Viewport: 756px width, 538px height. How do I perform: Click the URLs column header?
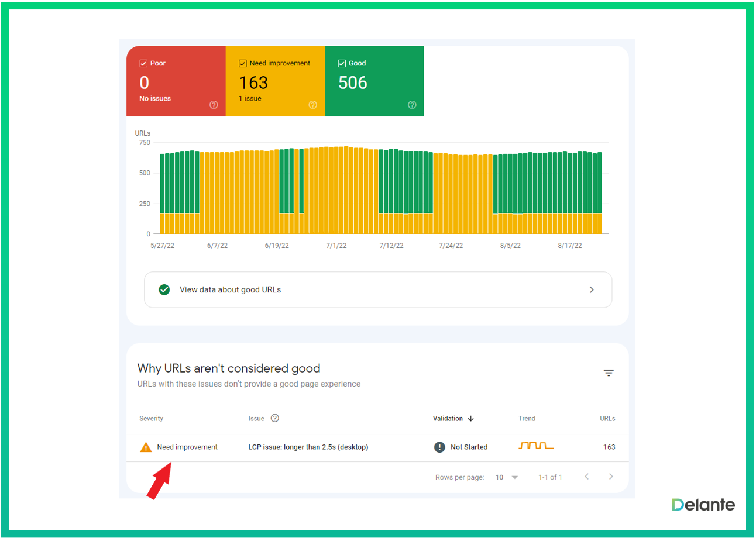[607, 419]
